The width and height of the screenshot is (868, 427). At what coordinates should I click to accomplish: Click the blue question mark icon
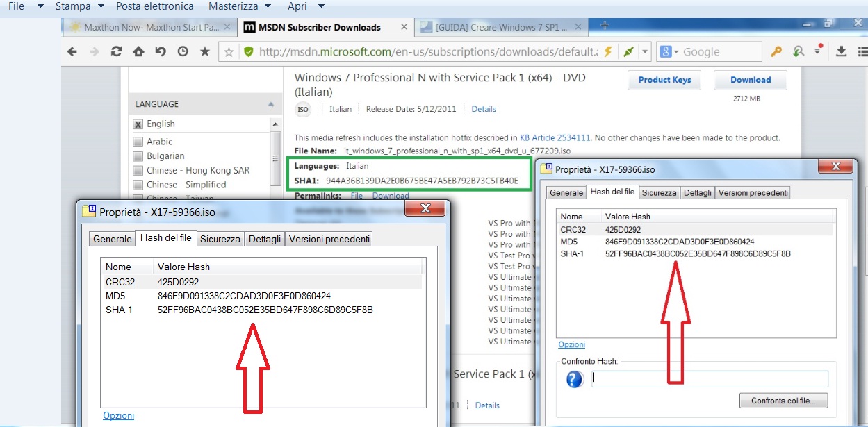[x=574, y=379]
